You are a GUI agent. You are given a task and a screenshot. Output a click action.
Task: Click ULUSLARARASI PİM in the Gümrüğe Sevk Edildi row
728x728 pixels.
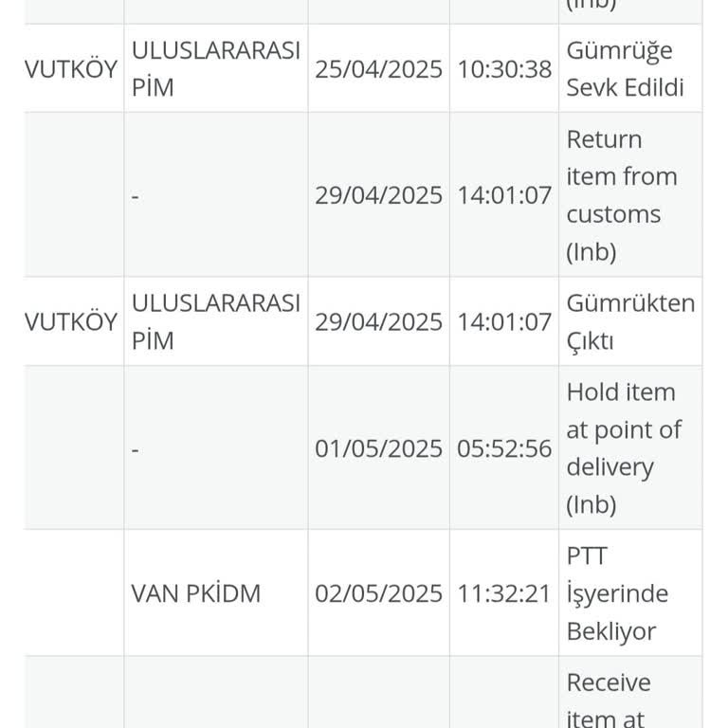[215, 69]
